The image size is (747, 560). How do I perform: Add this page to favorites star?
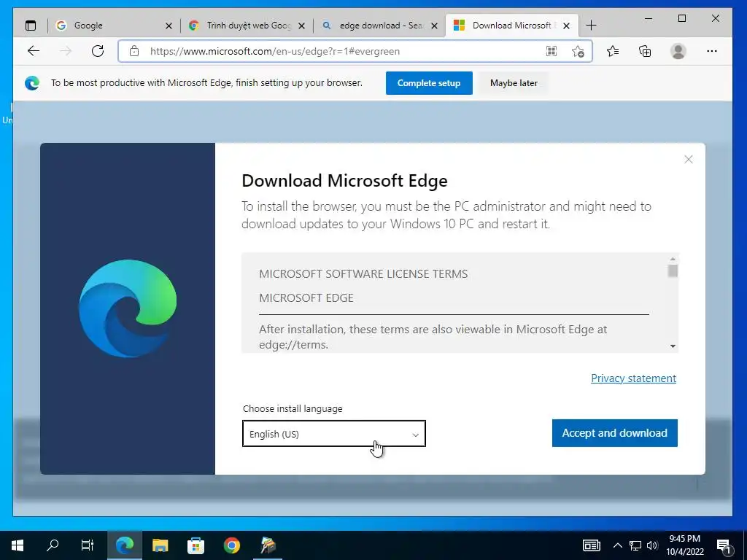tap(578, 51)
